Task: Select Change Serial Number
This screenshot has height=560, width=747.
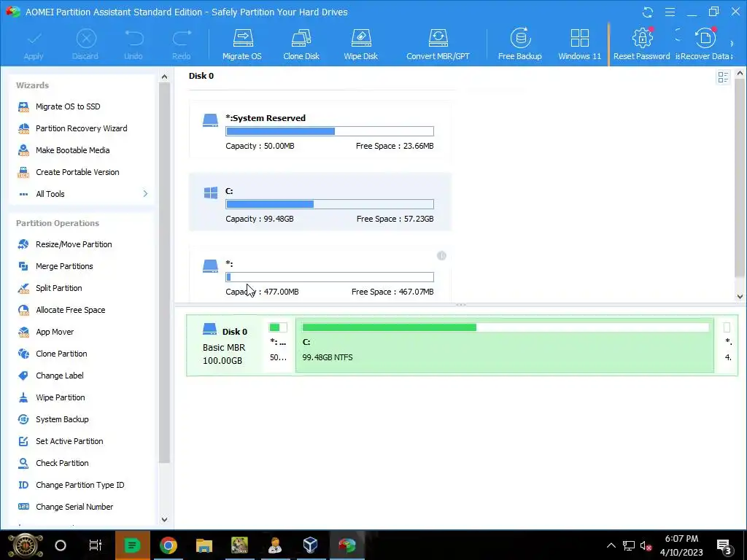Action: (x=74, y=507)
